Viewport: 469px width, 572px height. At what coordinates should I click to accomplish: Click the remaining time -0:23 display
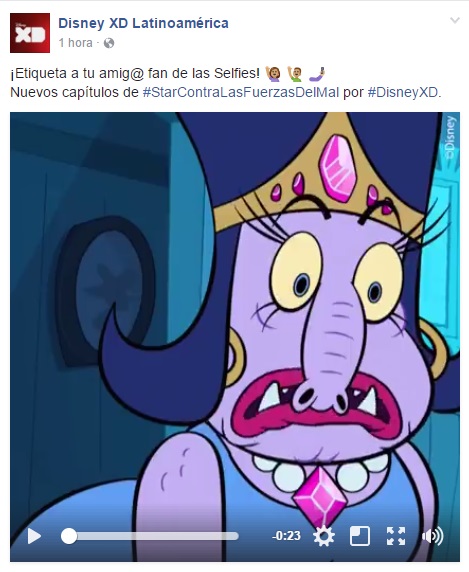click(x=286, y=536)
